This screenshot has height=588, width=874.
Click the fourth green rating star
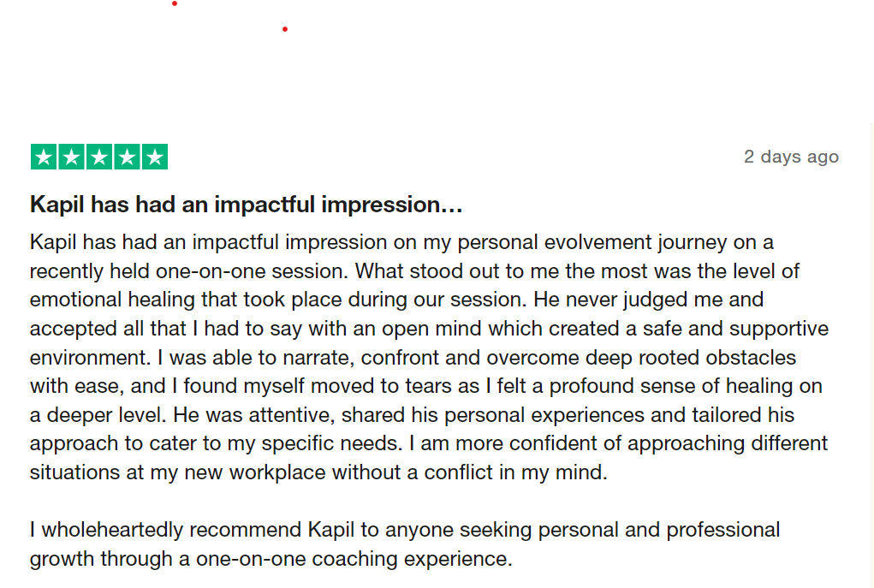point(127,157)
